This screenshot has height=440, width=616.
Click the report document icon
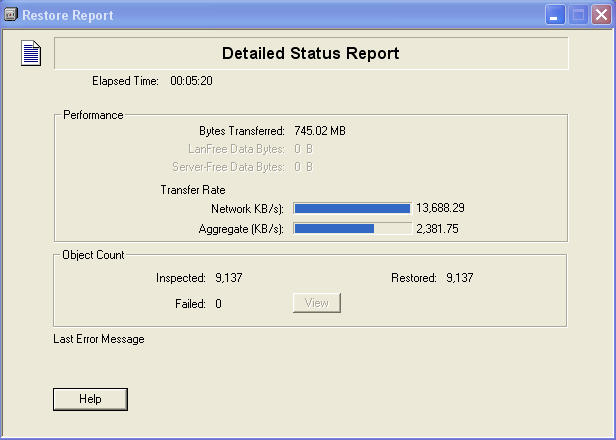pos(31,53)
